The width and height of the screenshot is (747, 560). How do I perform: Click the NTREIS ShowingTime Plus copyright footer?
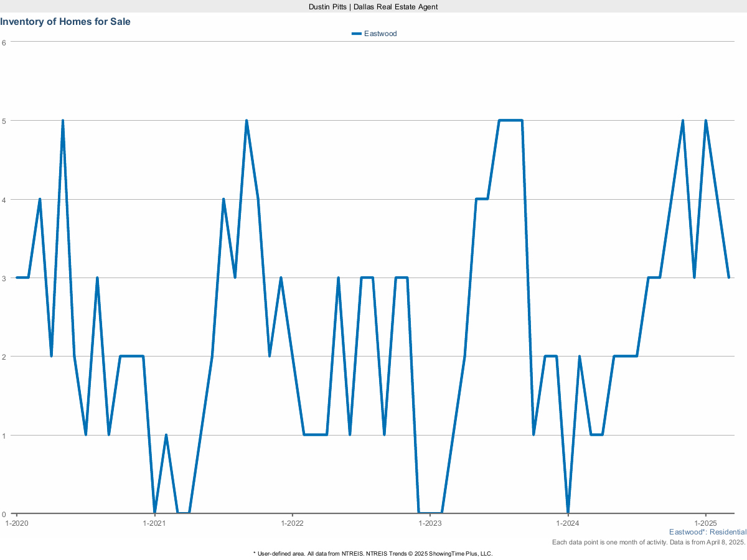pos(374,554)
